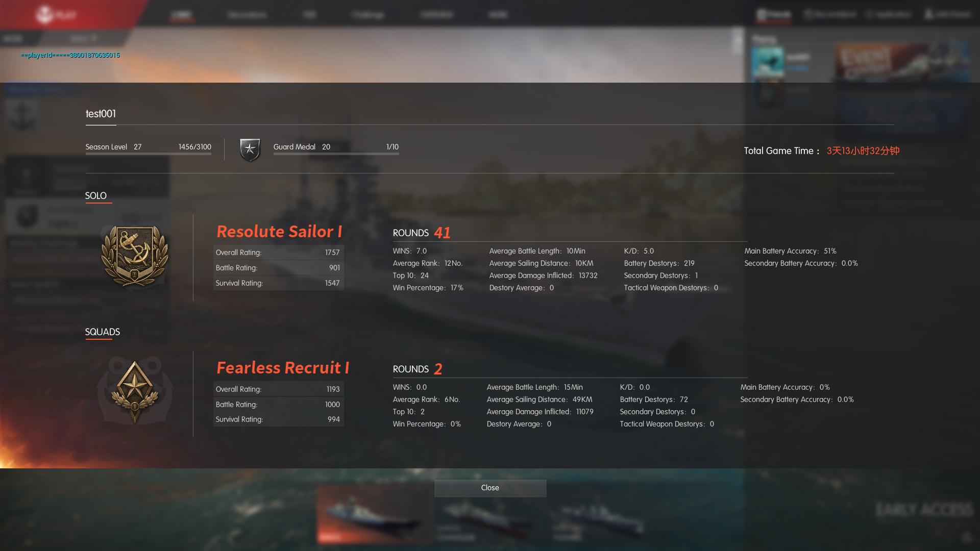This screenshot has height=551, width=980.
Task: Click the Guard Medal 20 label
Action: [x=302, y=147]
